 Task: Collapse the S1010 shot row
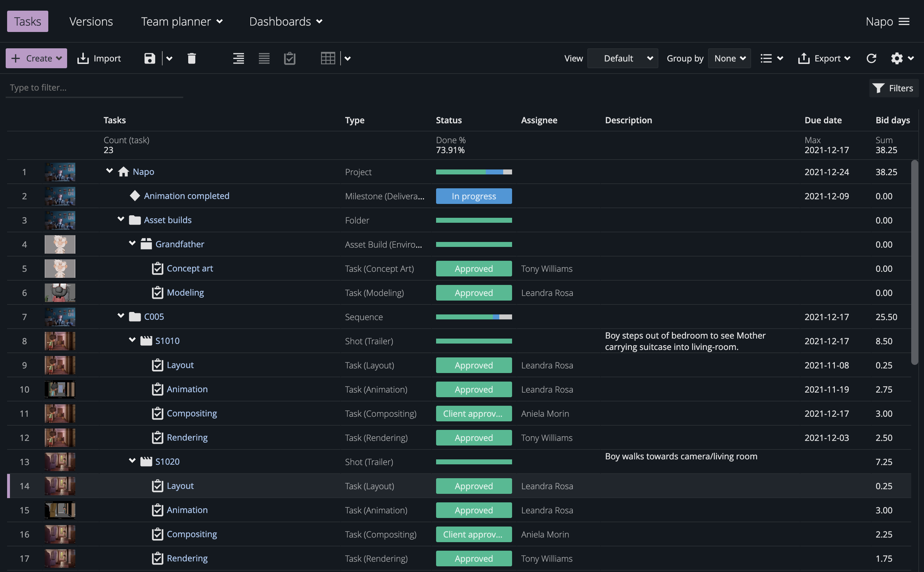tap(132, 340)
